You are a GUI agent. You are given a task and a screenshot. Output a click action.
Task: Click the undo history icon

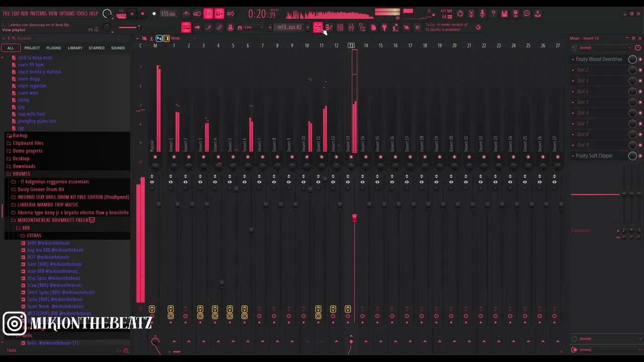(460, 14)
